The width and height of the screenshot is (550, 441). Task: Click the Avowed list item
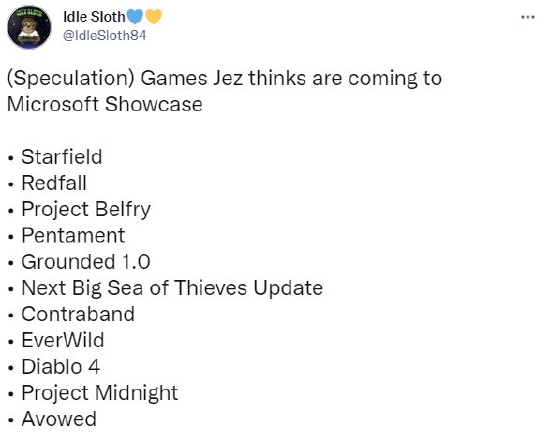[x=59, y=419]
